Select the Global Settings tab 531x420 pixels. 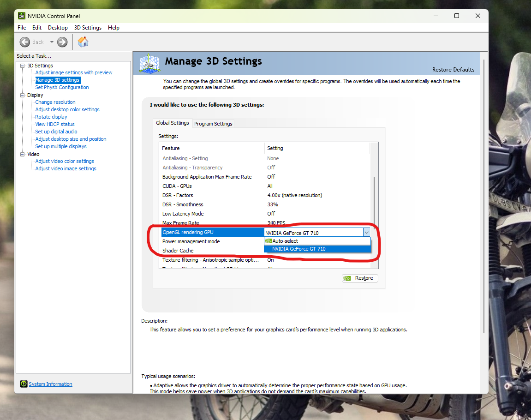(173, 123)
